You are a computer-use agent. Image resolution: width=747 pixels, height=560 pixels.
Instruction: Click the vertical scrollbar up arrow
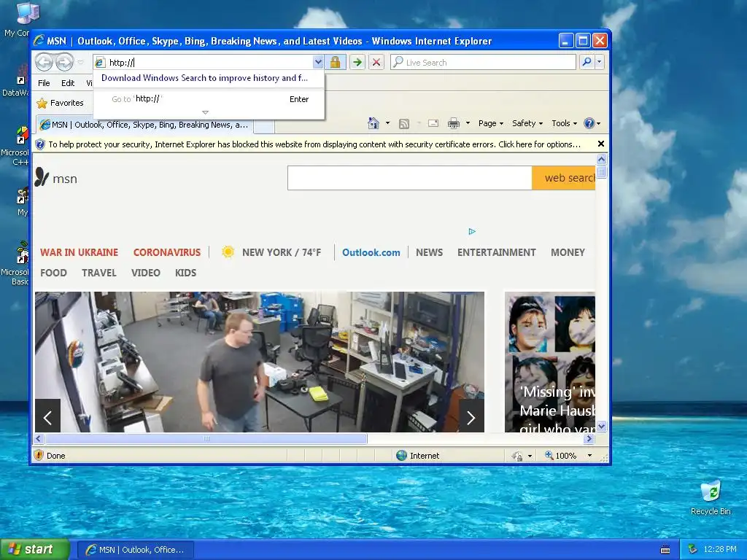pyautogui.click(x=601, y=159)
